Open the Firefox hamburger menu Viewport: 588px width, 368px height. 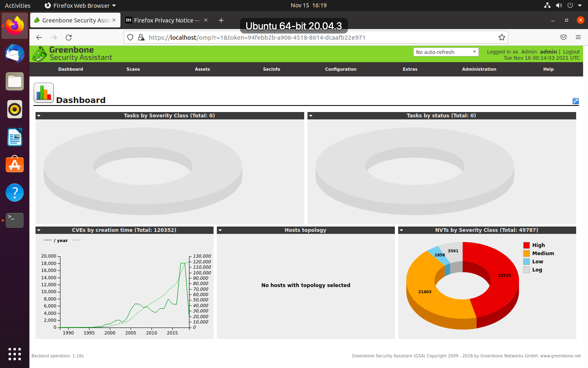point(578,37)
